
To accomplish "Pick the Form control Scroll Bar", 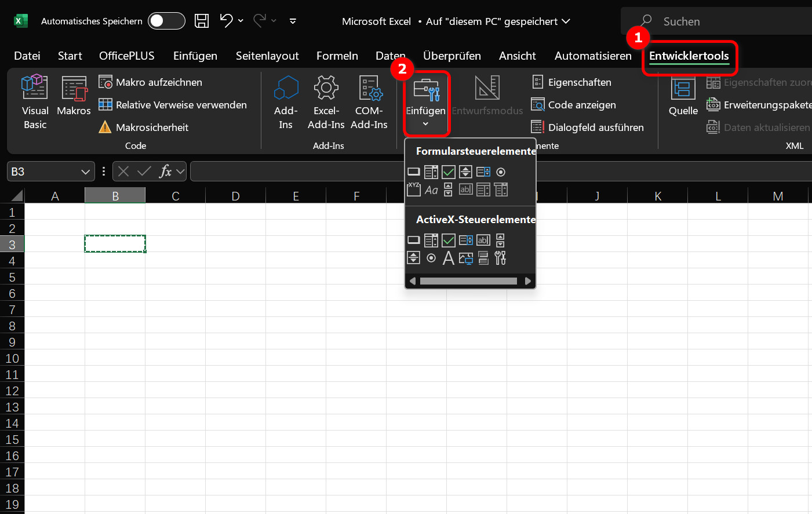I will 448,189.
